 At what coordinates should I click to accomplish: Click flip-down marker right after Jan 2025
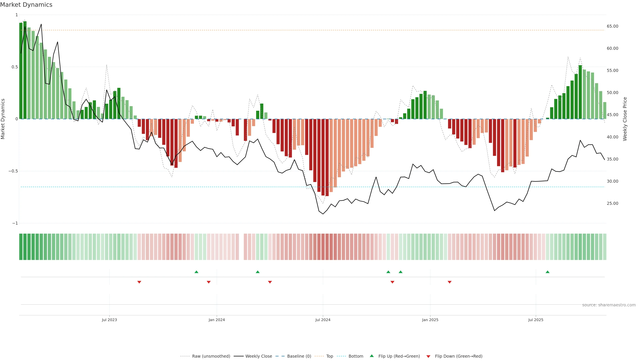449,282
